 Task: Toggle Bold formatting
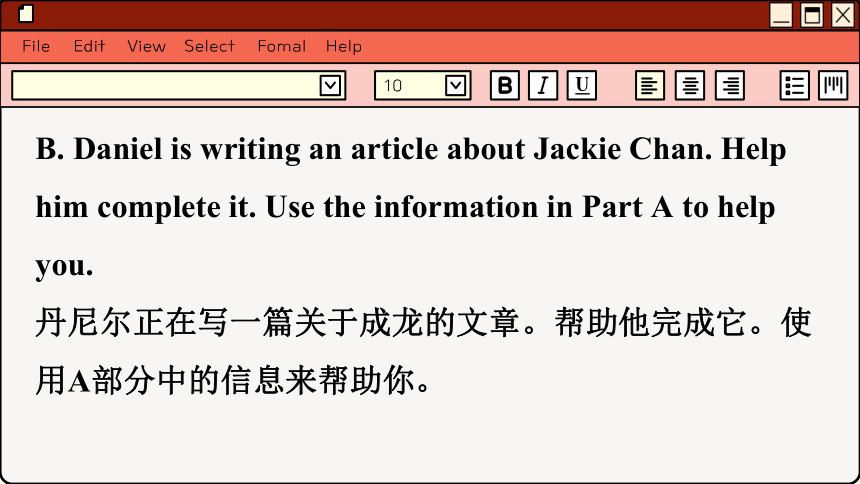pyautogui.click(x=505, y=85)
